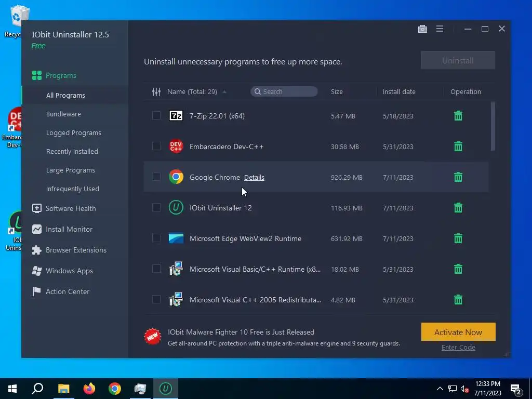532x399 pixels.
Task: Click the Name column sort arrow
Action: 224,91
